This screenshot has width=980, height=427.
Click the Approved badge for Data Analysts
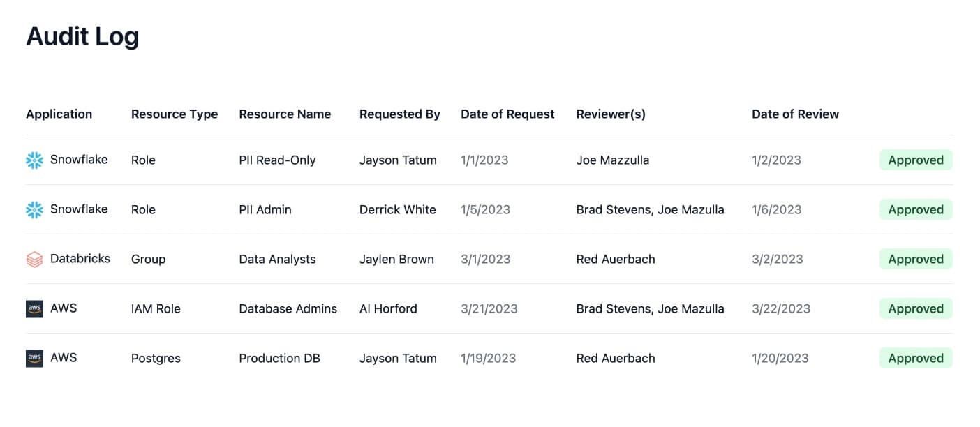coord(915,260)
